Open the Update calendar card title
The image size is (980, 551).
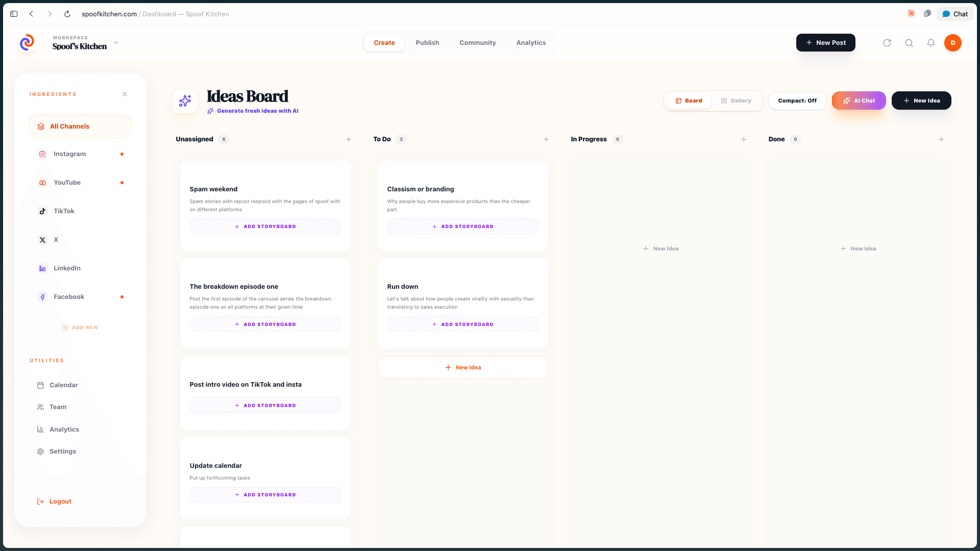tap(216, 466)
